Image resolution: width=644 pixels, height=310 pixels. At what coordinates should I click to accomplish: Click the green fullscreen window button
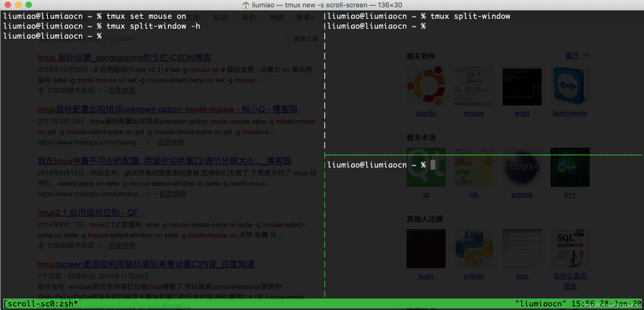pos(29,5)
